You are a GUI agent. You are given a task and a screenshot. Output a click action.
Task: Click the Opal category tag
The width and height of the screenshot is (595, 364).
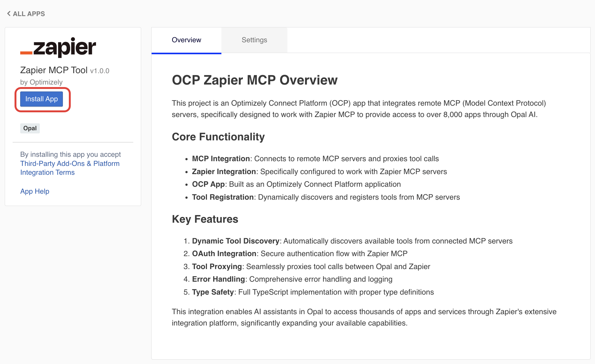pos(30,128)
